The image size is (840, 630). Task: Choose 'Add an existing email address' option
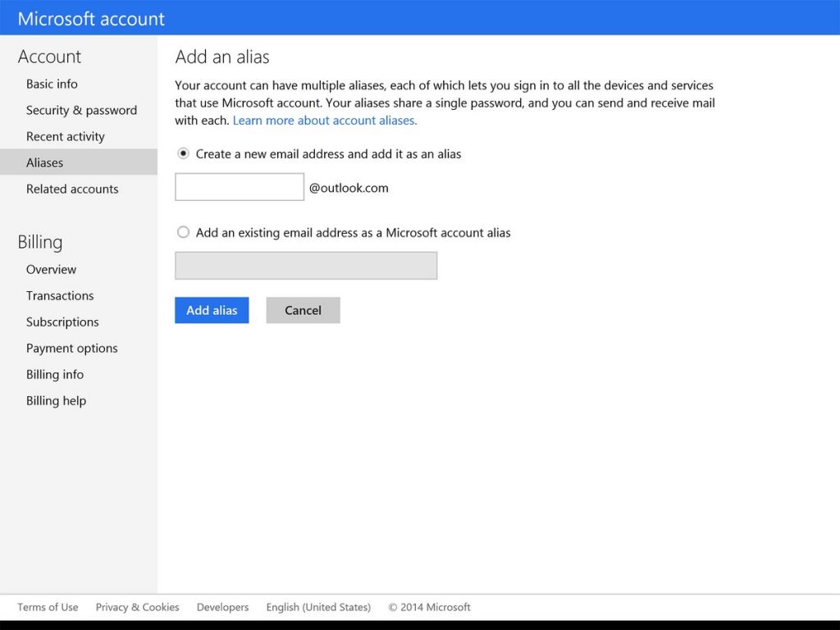point(183,232)
